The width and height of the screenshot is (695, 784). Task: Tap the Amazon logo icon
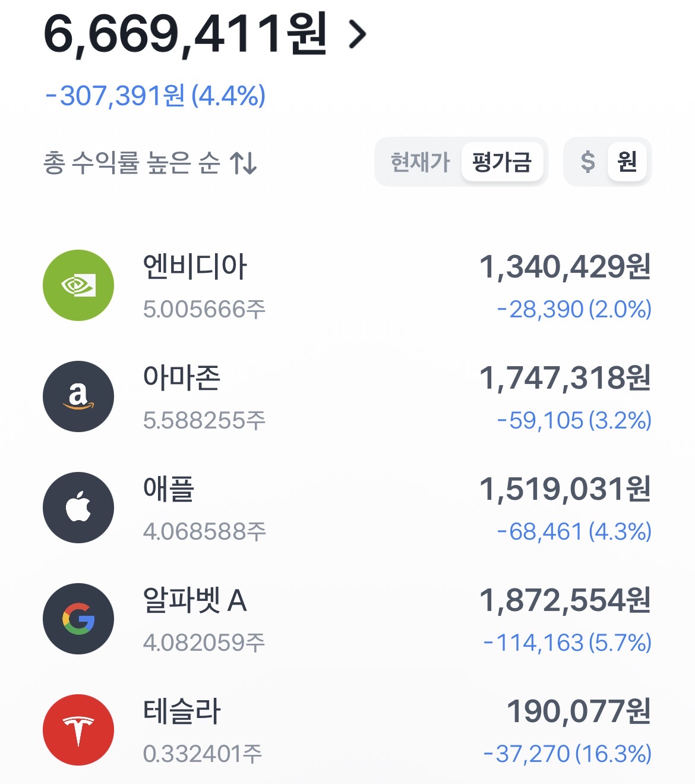point(78,396)
